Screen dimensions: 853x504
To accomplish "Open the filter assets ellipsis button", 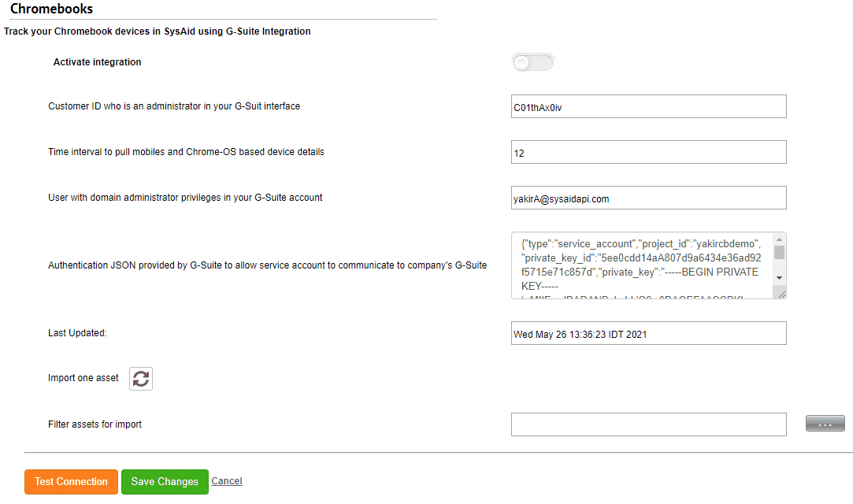I will (x=825, y=424).
